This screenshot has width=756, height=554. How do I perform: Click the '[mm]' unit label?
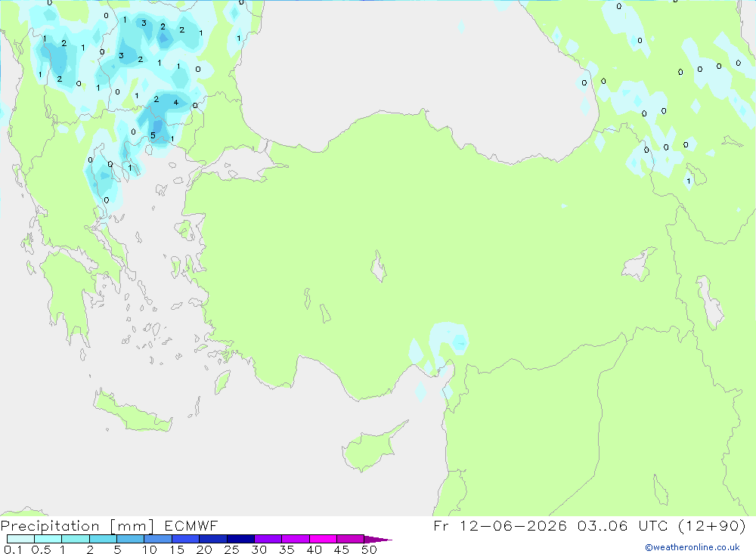132,526
